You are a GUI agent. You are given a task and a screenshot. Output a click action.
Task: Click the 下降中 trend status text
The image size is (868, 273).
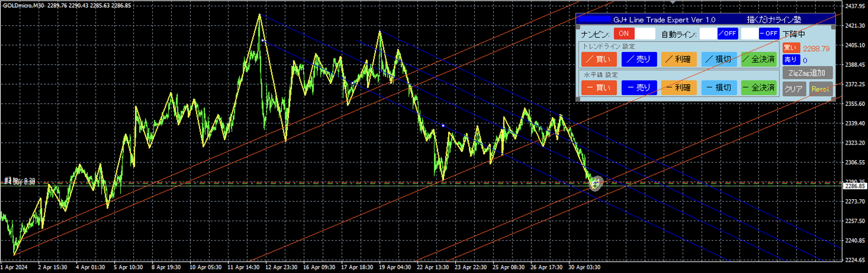coord(793,34)
